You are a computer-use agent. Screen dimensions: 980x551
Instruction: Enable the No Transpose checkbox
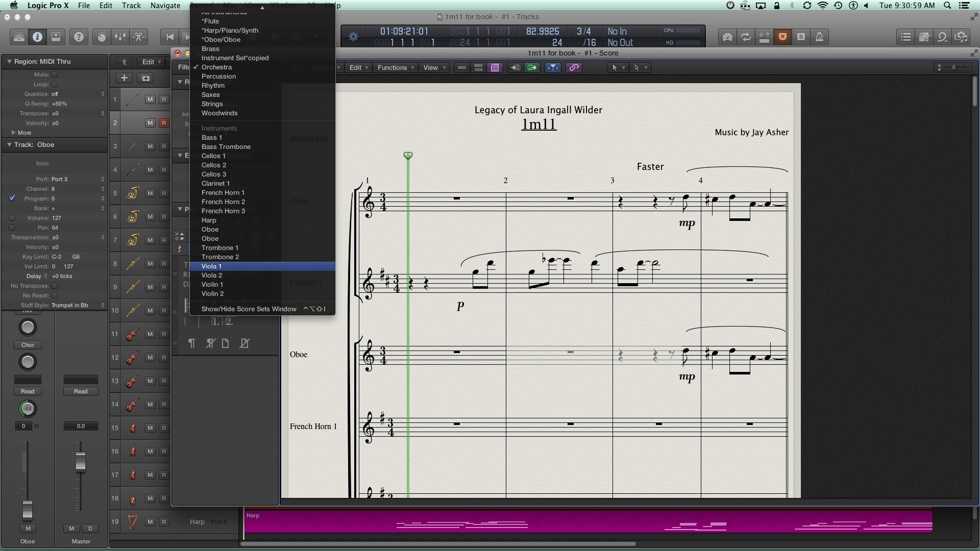click(55, 286)
